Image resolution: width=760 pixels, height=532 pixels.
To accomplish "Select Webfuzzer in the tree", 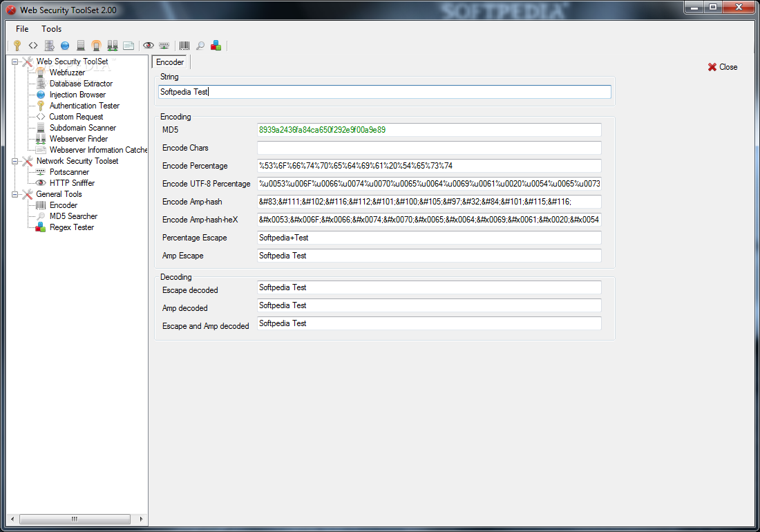I will click(68, 73).
